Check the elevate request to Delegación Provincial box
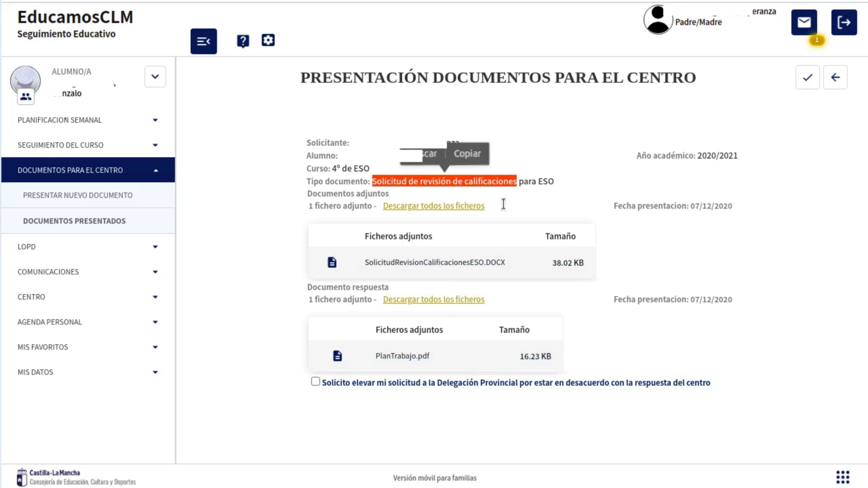Image resolution: width=868 pixels, height=488 pixels. click(x=315, y=382)
